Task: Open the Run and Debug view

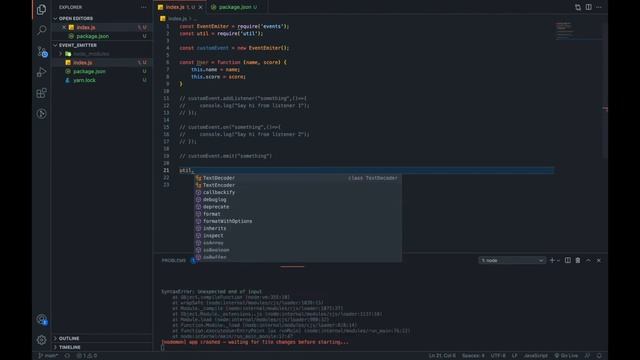Action: [x=41, y=72]
